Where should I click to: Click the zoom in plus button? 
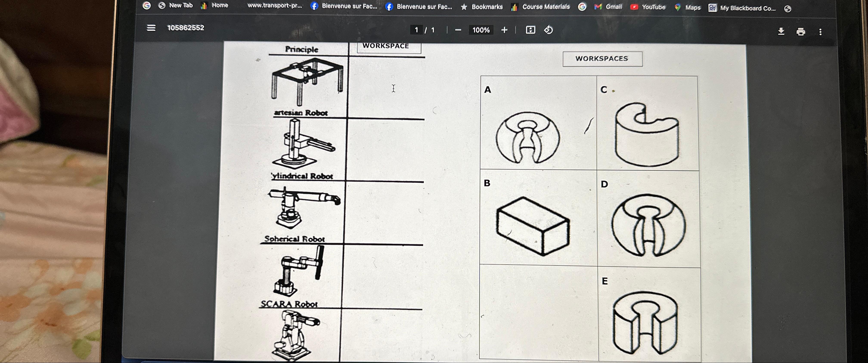pos(504,30)
